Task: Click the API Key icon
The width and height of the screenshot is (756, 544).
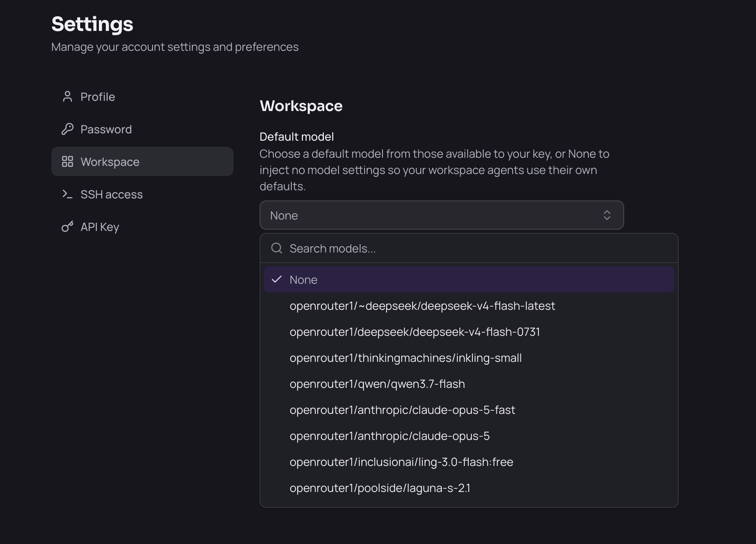Action: (68, 227)
